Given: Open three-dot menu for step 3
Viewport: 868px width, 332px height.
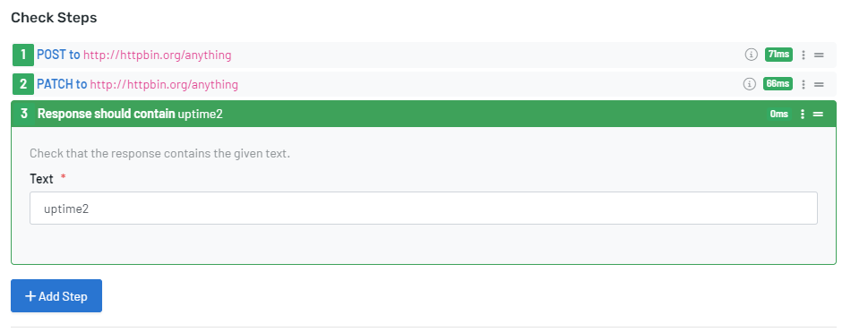Looking at the screenshot, I should click(x=802, y=114).
